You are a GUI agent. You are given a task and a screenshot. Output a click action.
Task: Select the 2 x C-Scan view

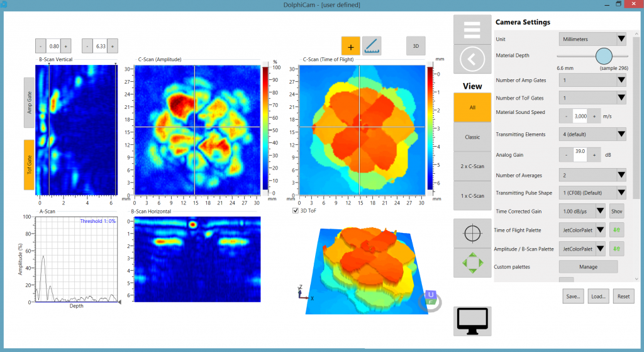tap(472, 166)
